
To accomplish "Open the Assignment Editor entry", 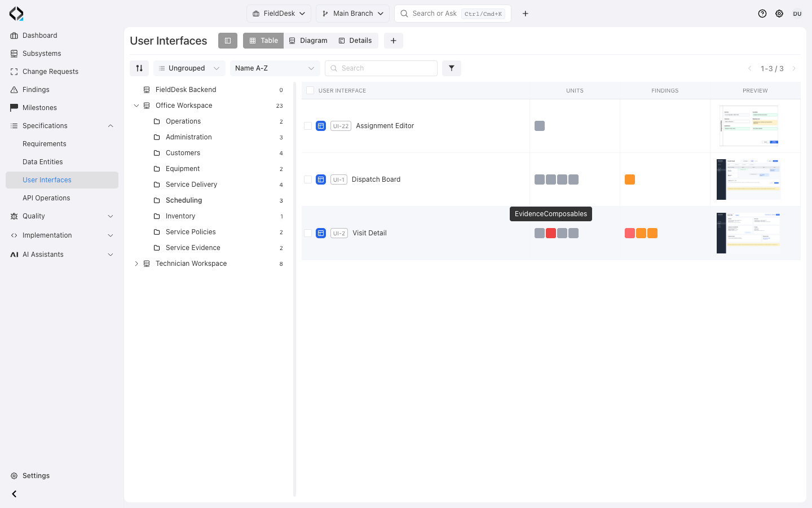I will point(385,126).
